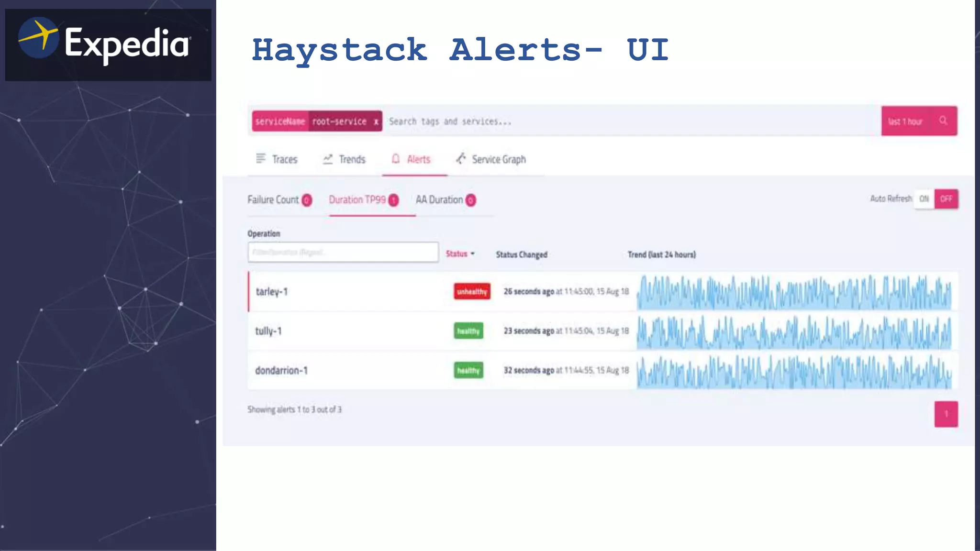Open the last 1 hour time picker
The image size is (980, 551).
[905, 121]
